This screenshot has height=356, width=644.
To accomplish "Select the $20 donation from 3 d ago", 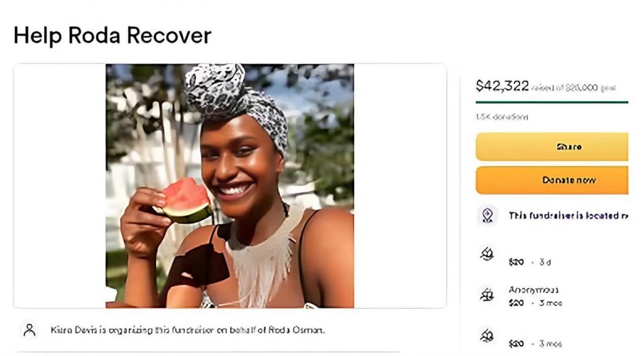I will tap(530, 262).
